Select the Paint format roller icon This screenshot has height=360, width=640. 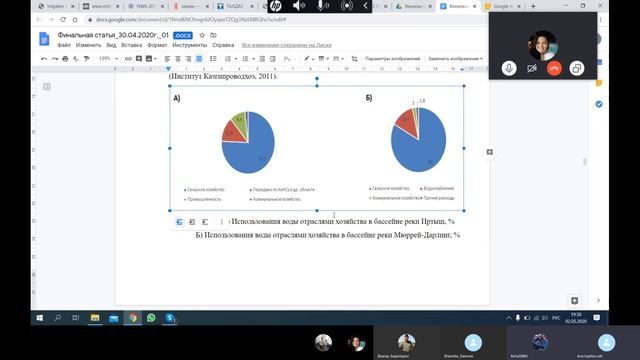(87, 59)
